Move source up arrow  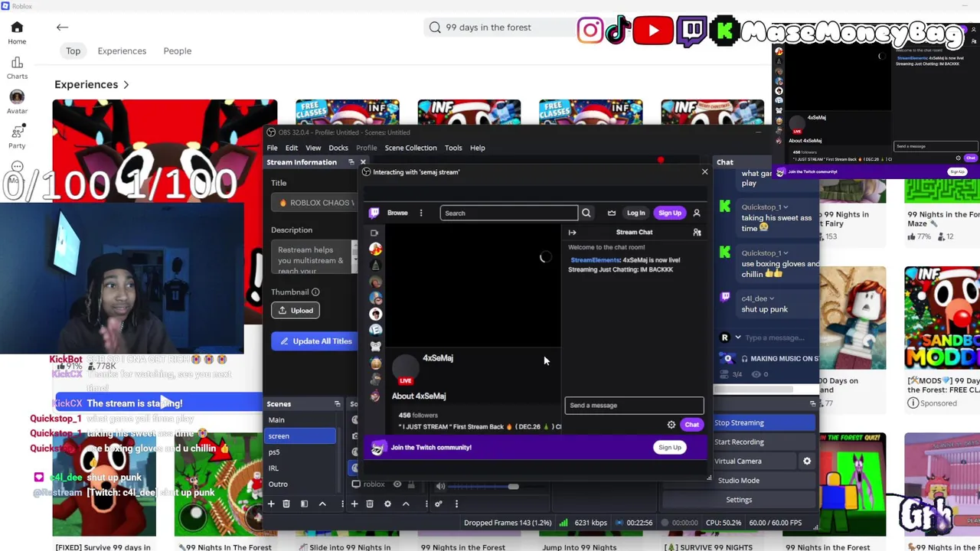406,504
